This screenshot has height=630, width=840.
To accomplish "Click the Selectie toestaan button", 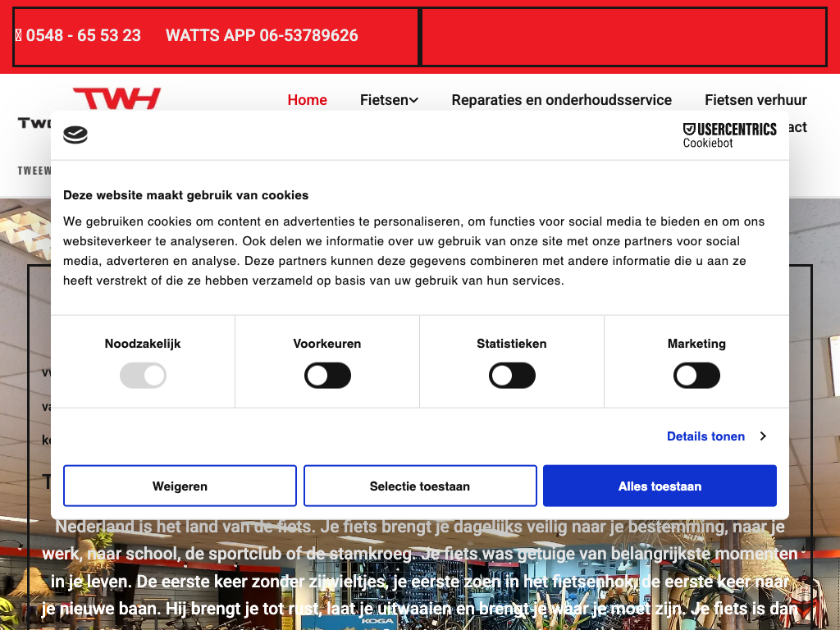I will click(420, 486).
